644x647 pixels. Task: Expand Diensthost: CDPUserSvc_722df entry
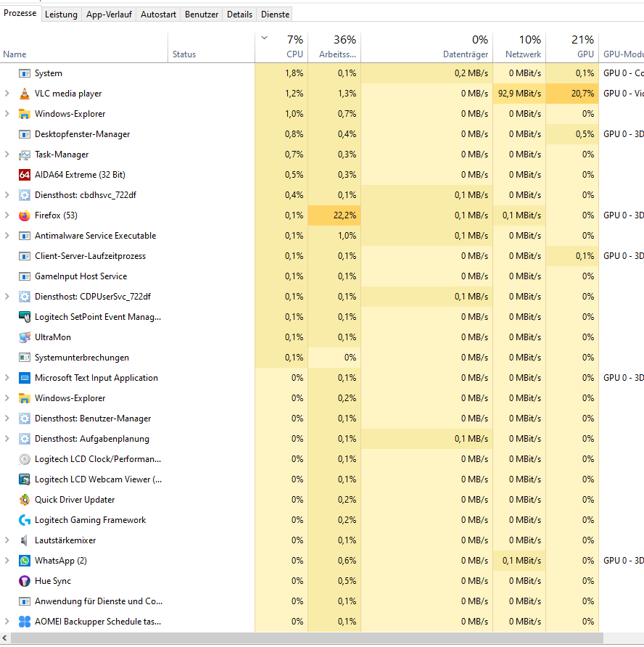7,297
